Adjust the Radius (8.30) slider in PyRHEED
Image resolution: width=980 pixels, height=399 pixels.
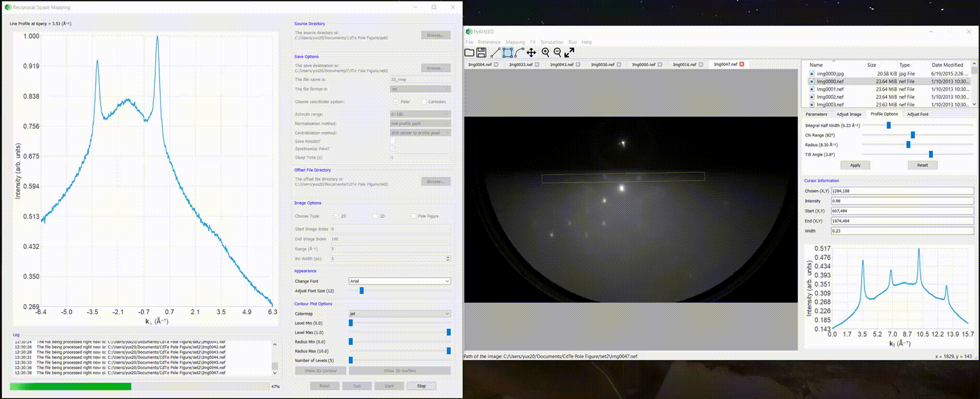pos(918,144)
